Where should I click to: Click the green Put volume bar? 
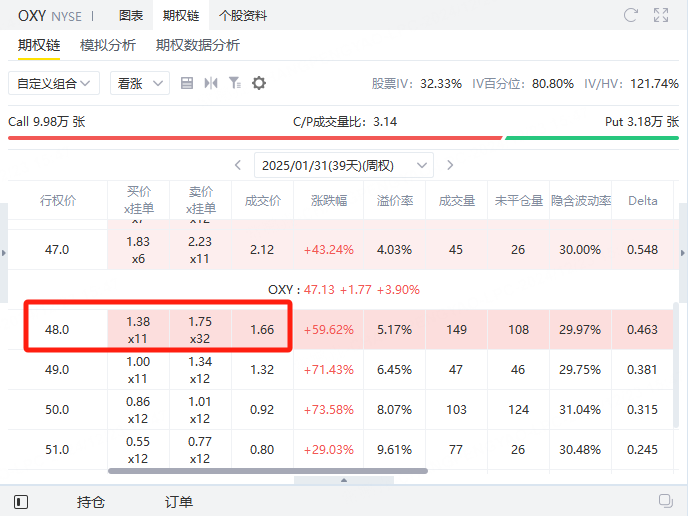coord(592,138)
